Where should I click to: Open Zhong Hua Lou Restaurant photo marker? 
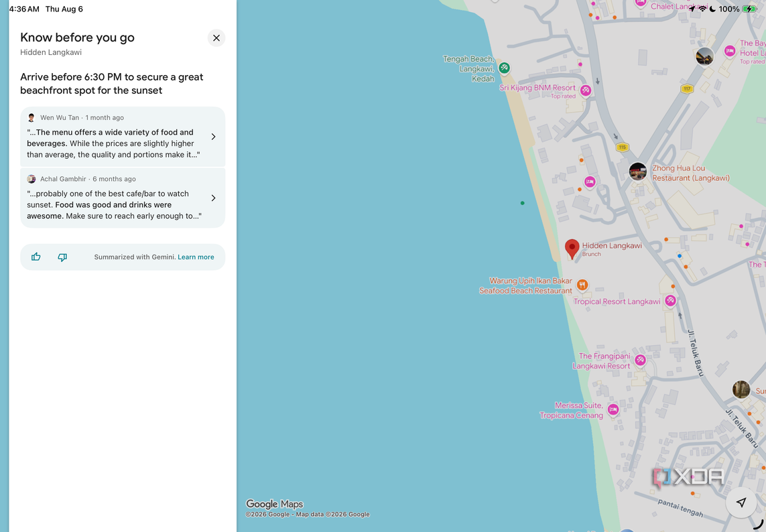pos(637,172)
